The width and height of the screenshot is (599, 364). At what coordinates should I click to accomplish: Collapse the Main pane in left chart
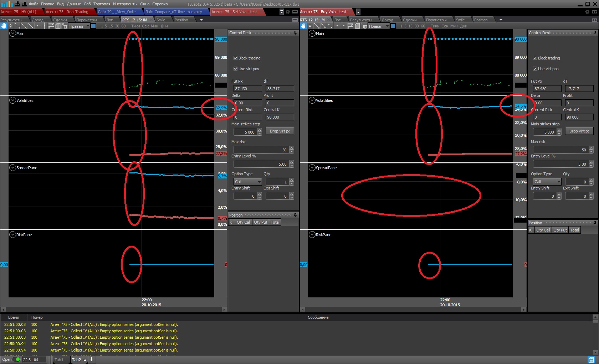[12, 33]
